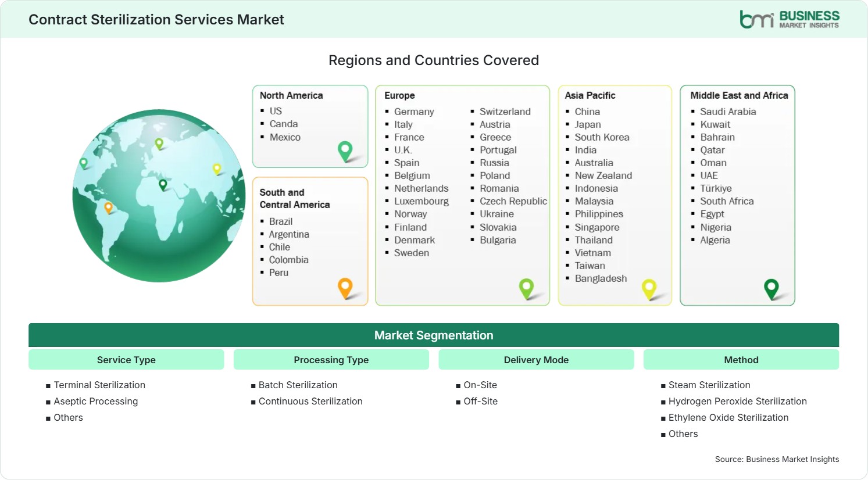Viewport: 868px width, 480px height.
Task: Click the green pin in North America card
Action: [x=345, y=151]
